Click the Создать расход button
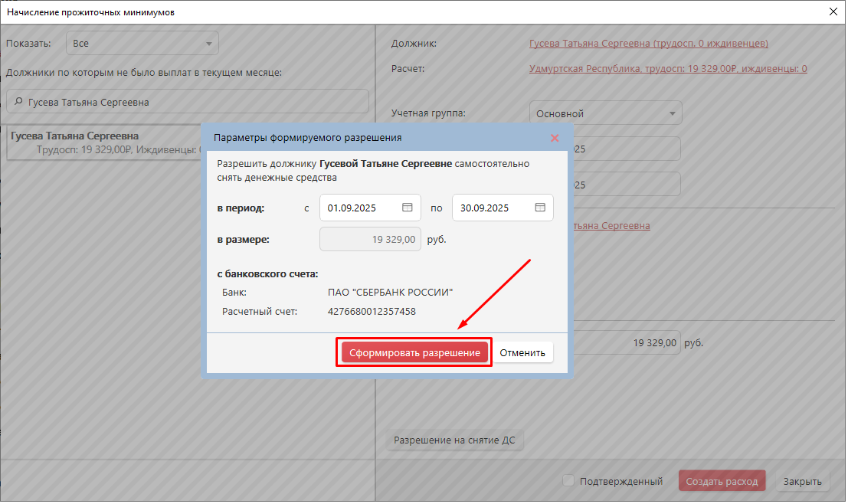Viewport: 848px width, 504px height. click(x=722, y=481)
